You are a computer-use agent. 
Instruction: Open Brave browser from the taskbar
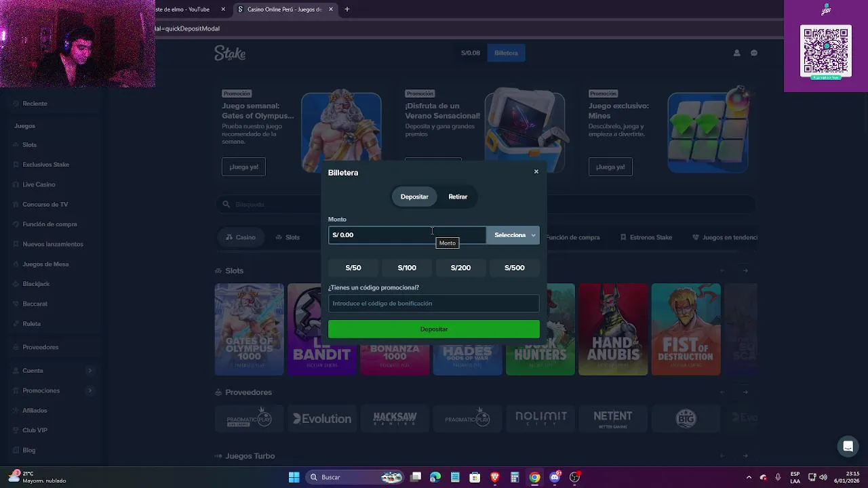(495, 477)
